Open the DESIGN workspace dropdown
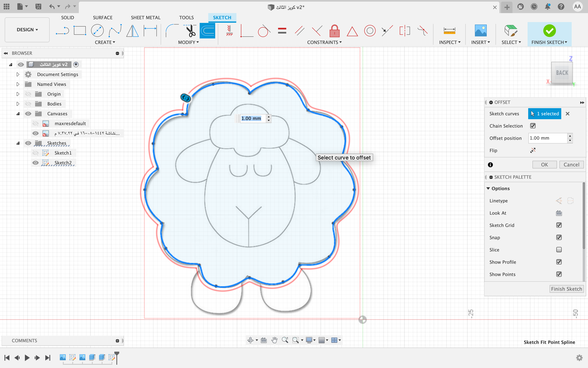Viewport: 588px width, 368px height. point(27,30)
